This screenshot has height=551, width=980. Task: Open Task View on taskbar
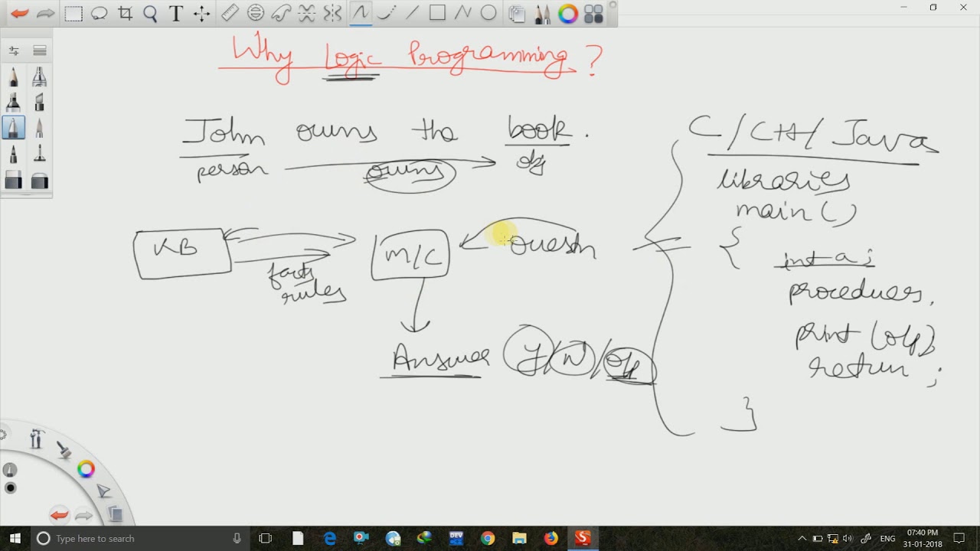[x=266, y=539]
